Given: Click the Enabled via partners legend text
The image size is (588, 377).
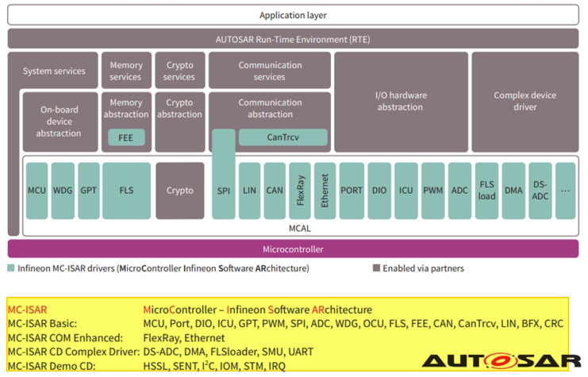Looking at the screenshot, I should [424, 268].
